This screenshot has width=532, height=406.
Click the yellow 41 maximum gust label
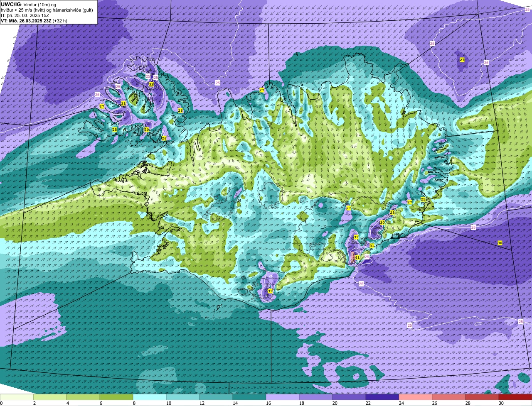357,257
